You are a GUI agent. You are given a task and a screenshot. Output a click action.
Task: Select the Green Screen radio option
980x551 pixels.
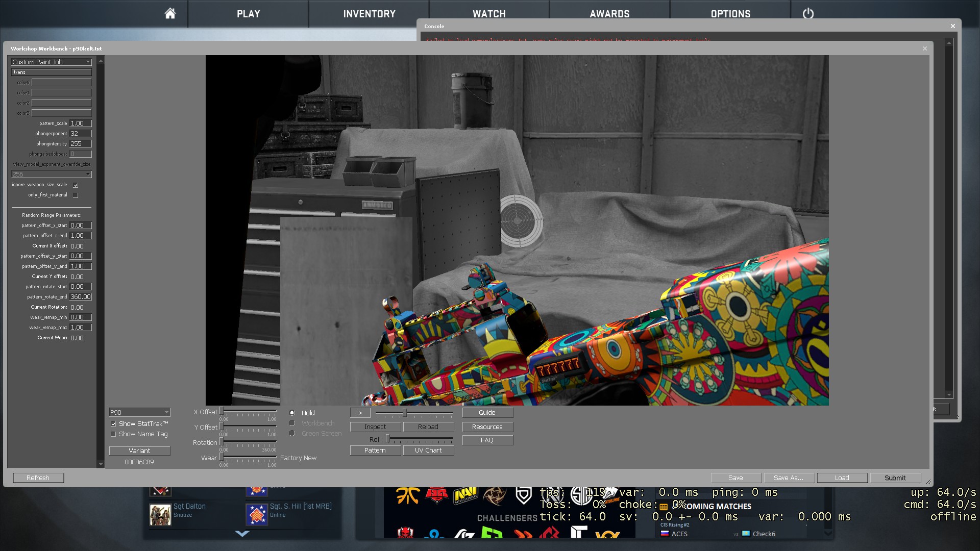[x=292, y=433]
